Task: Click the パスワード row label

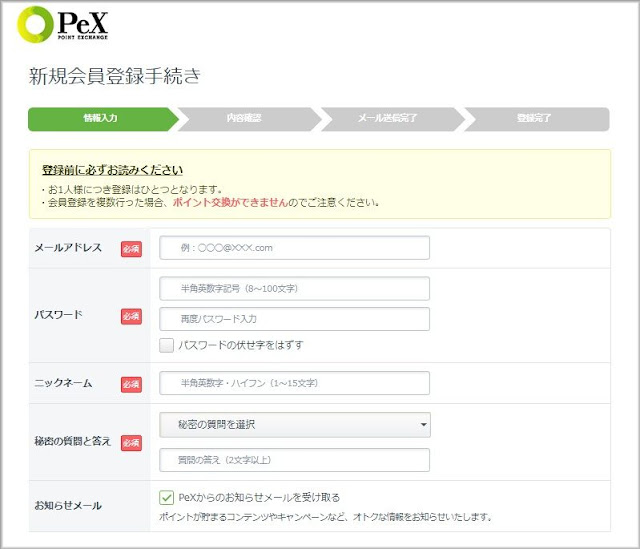Action: 59,315
